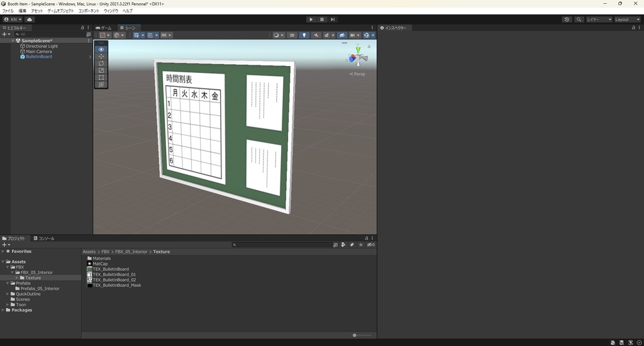Viewport: 644px width, 346px height.
Task: Open the アセット (Assets) menu
Action: click(37, 11)
